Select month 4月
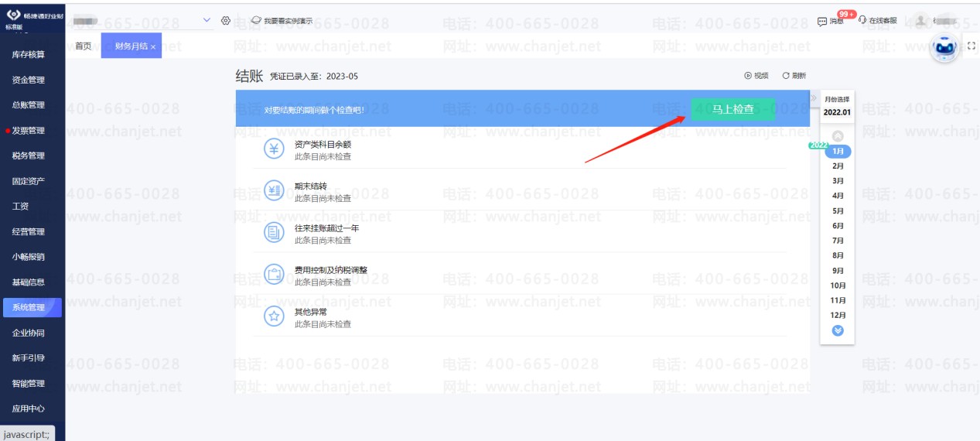Viewport: 980px width, 441px height. click(x=838, y=196)
